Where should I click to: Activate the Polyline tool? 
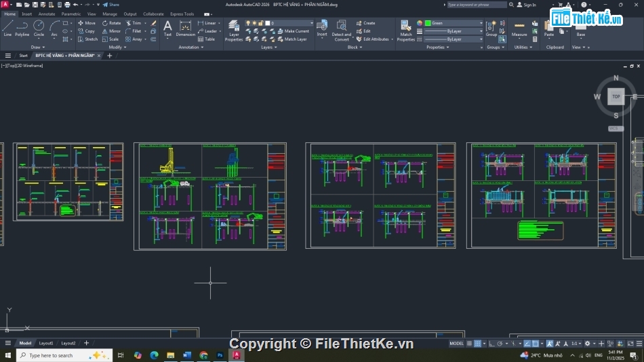tap(22, 28)
